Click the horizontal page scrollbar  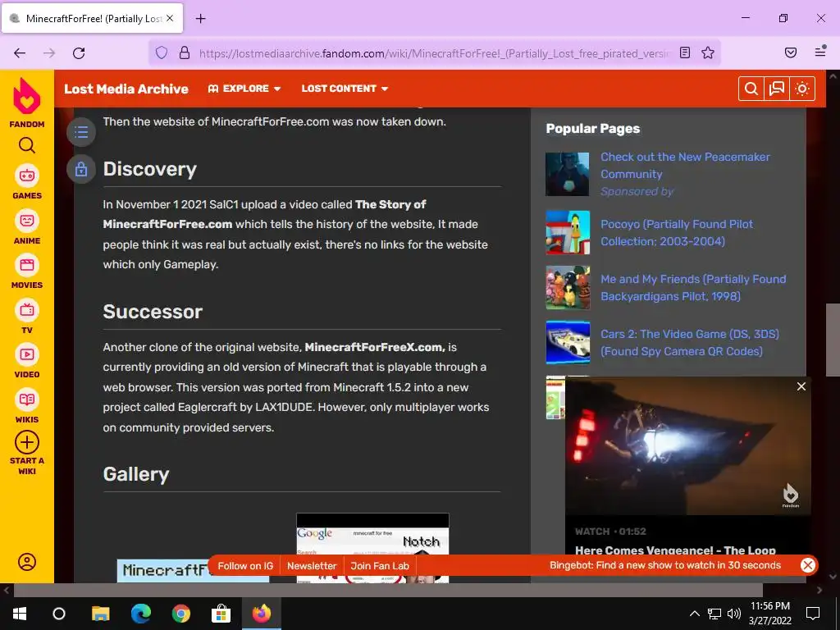coord(388,591)
